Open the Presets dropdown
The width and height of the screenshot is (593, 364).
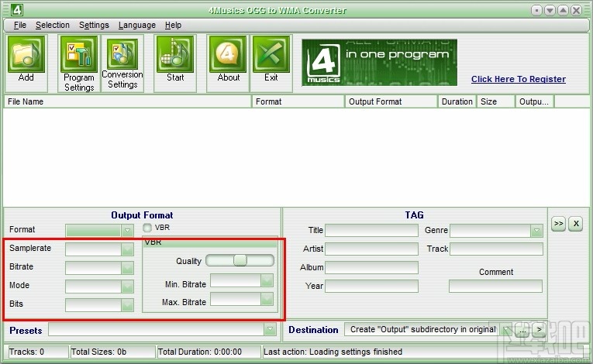point(270,329)
